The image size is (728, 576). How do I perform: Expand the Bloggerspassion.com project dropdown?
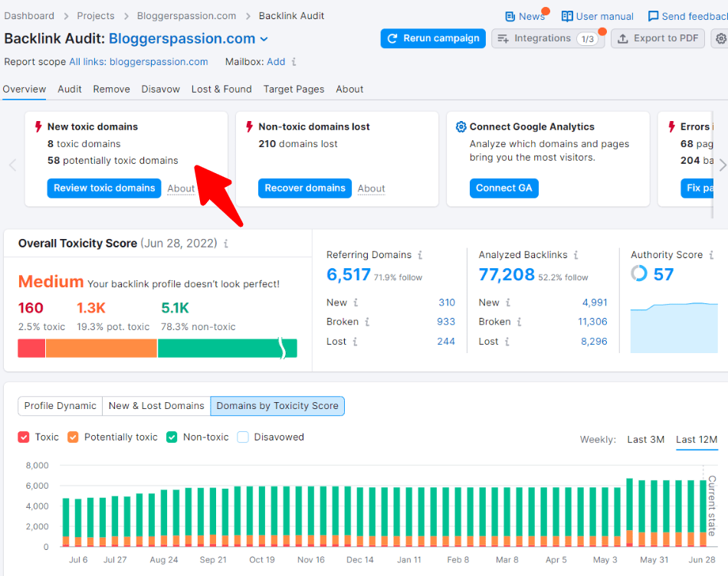pyautogui.click(x=264, y=39)
